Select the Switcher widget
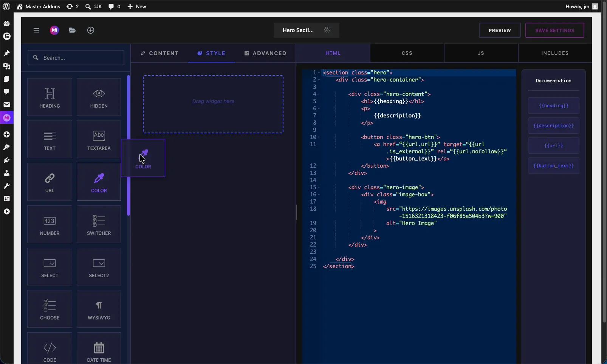Screen dimensions: 607x364 point(99,224)
